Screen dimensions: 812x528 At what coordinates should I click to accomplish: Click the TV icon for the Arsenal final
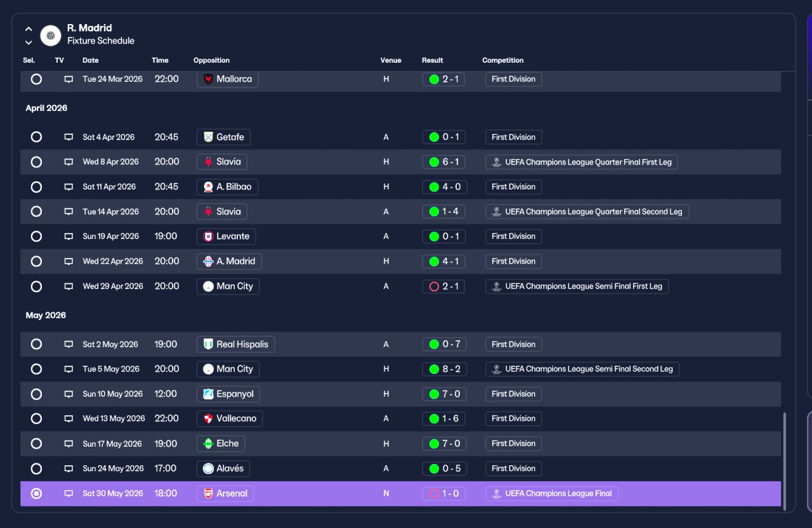[69, 494]
